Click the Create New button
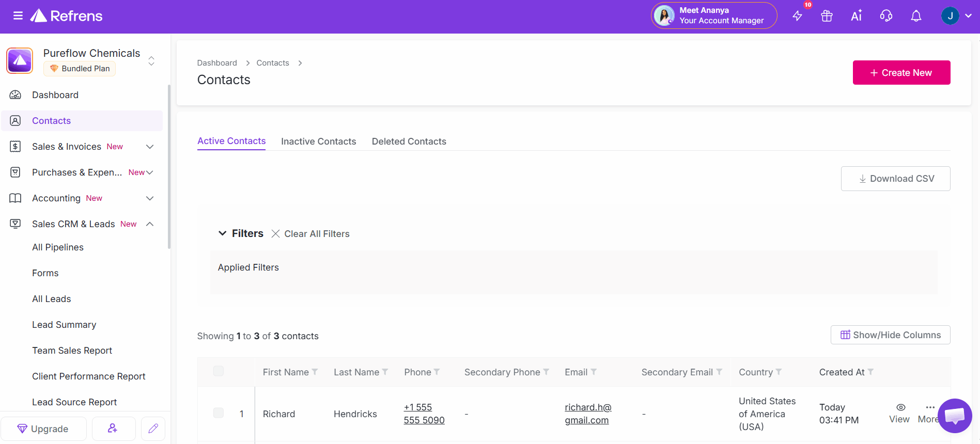The width and height of the screenshot is (980, 444). point(901,73)
